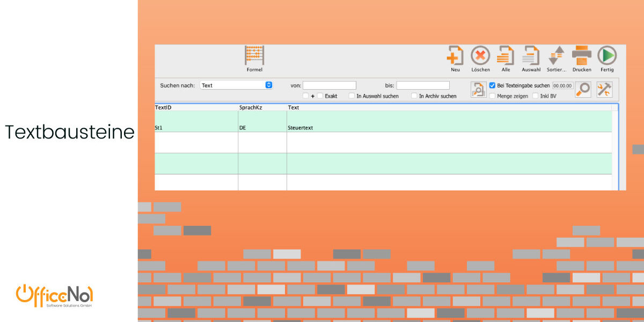Viewport: 644px width, 322px height.
Task: Uncheck Bei Texteingabe suchen
Action: [492, 85]
